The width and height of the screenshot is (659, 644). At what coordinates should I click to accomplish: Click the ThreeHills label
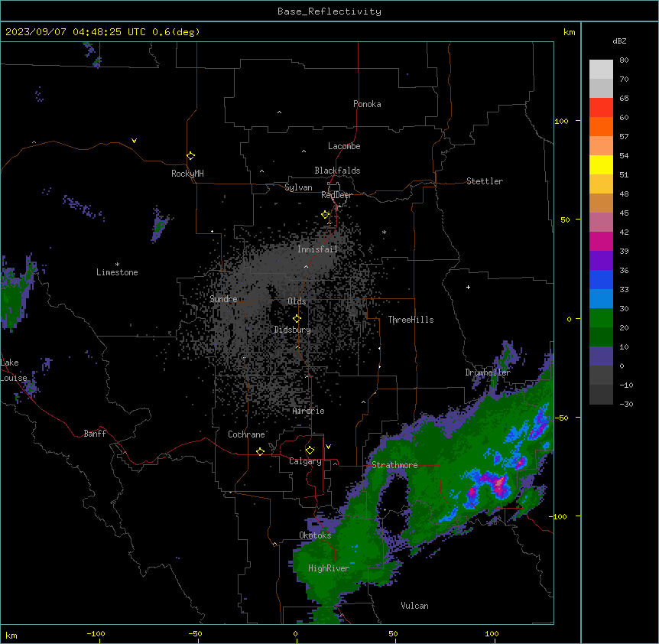(411, 320)
